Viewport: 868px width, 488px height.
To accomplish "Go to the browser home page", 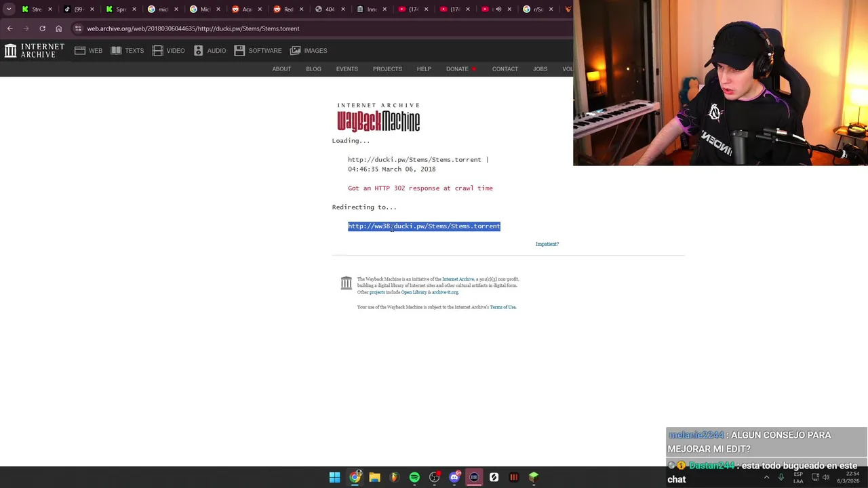I will point(58,28).
